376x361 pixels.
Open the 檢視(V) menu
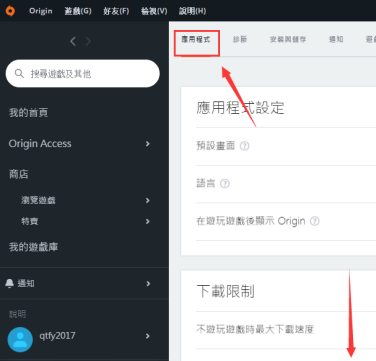[x=154, y=11]
